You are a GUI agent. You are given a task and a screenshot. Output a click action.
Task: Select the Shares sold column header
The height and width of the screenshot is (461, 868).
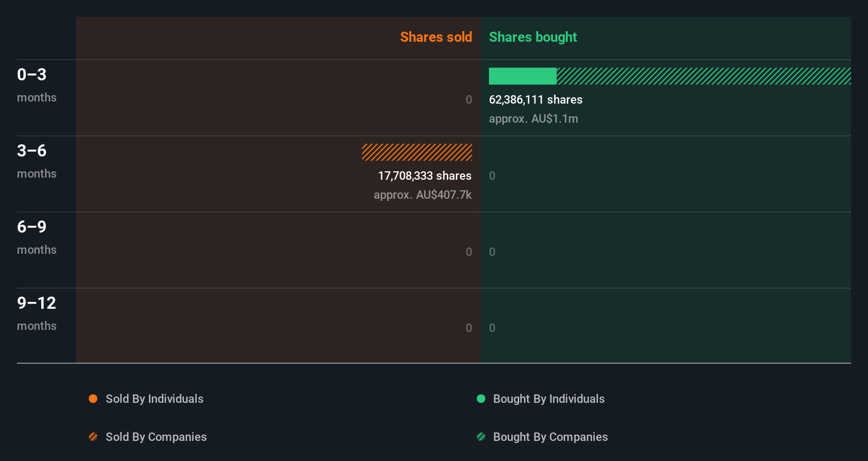(436, 37)
